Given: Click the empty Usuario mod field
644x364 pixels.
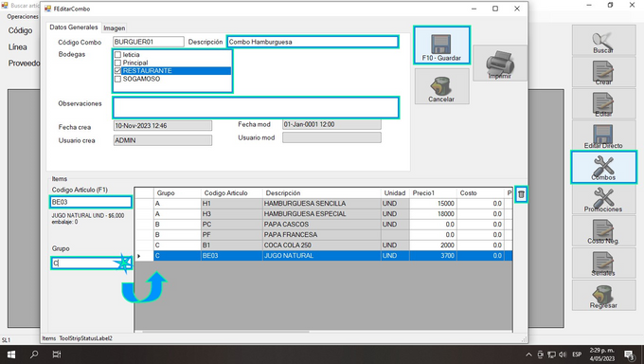Looking at the screenshot, I should (331, 137).
